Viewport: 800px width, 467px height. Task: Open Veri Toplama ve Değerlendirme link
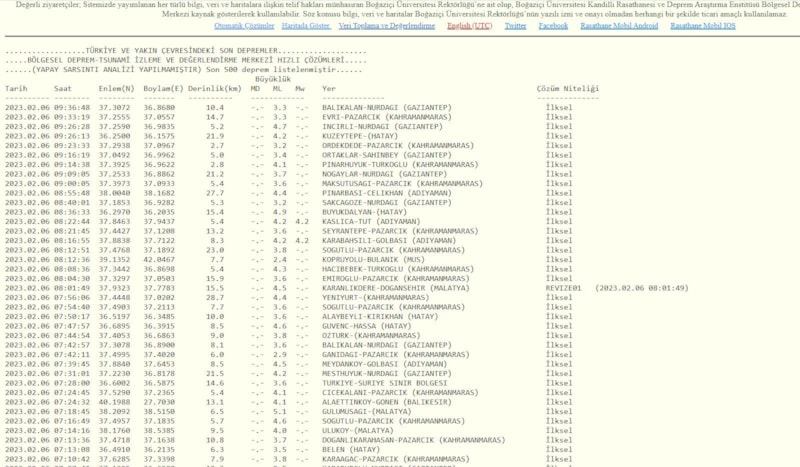point(386,26)
